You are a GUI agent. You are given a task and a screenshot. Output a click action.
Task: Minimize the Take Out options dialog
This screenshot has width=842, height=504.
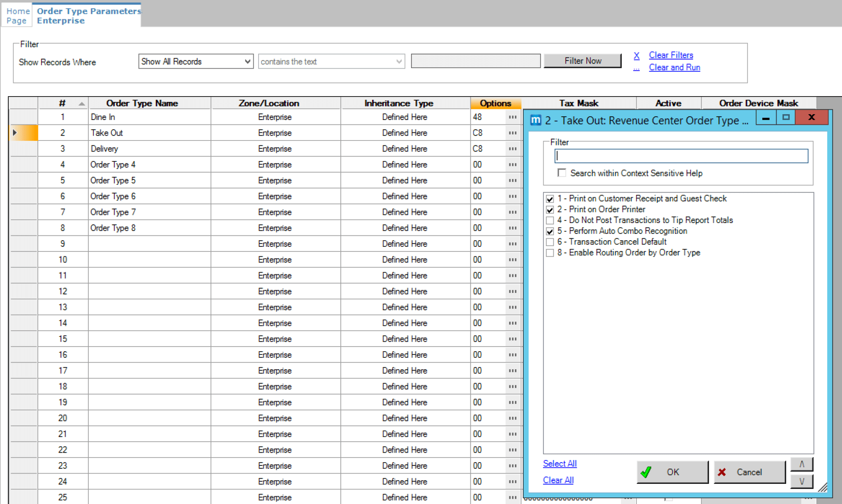(x=766, y=118)
